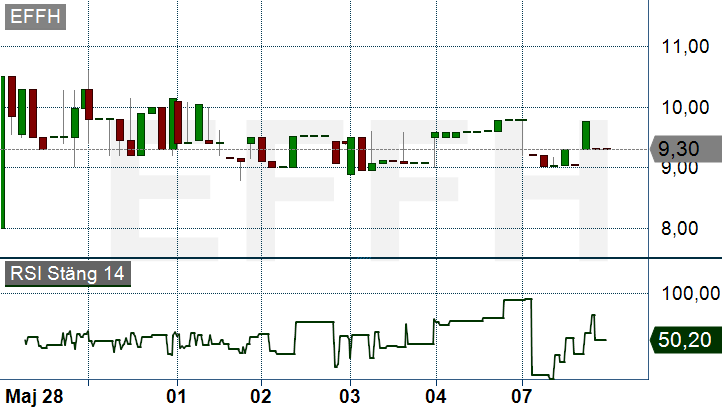Select the tall green first candle at left edge
722x411 pixels.
3,152
